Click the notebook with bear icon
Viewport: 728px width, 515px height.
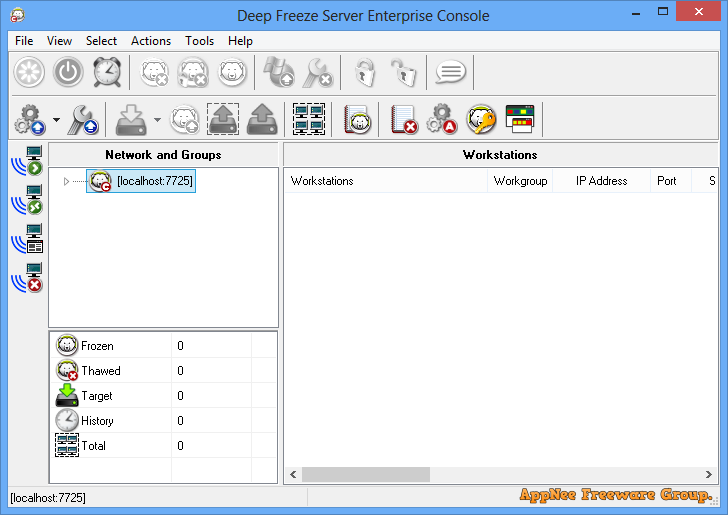pyautogui.click(x=357, y=120)
